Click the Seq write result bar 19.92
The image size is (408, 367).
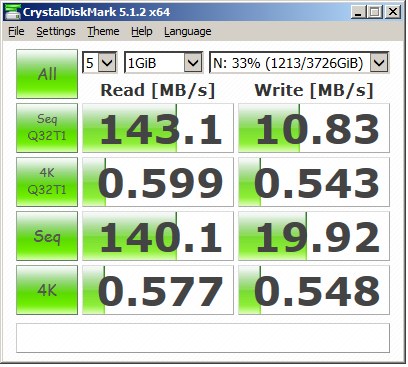pyautogui.click(x=314, y=236)
